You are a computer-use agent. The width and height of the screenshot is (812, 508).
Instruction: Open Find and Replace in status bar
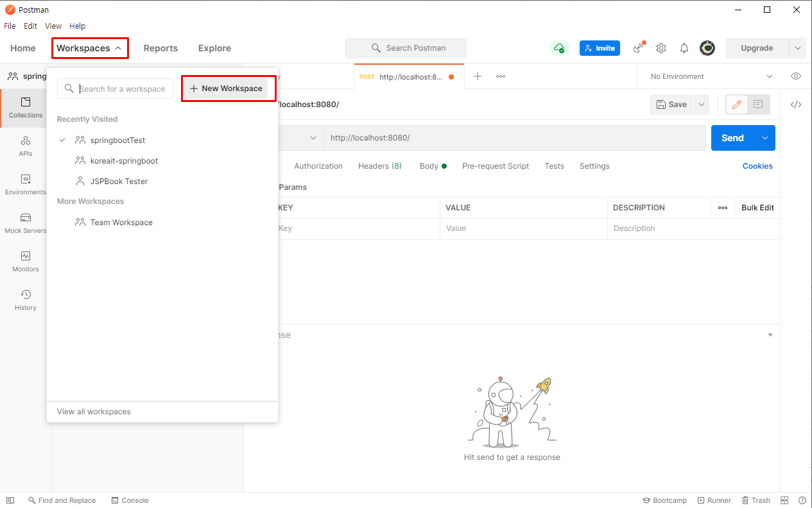[x=62, y=500]
